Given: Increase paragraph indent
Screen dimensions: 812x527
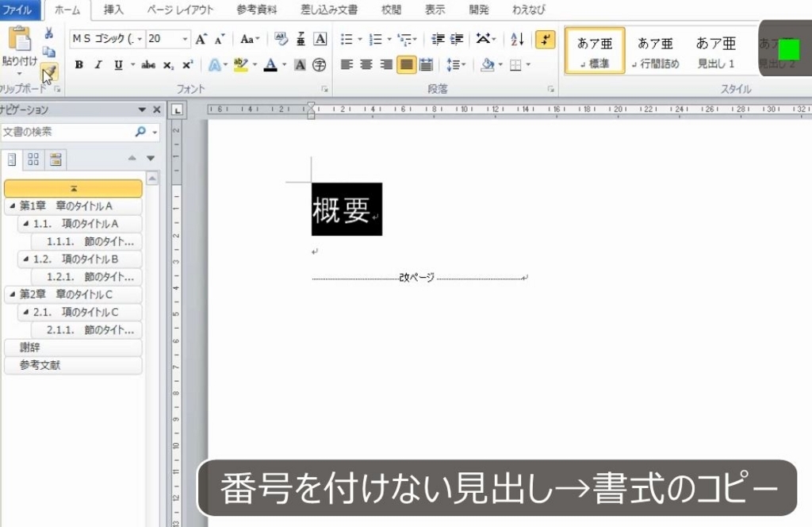Looking at the screenshot, I should point(457,39).
